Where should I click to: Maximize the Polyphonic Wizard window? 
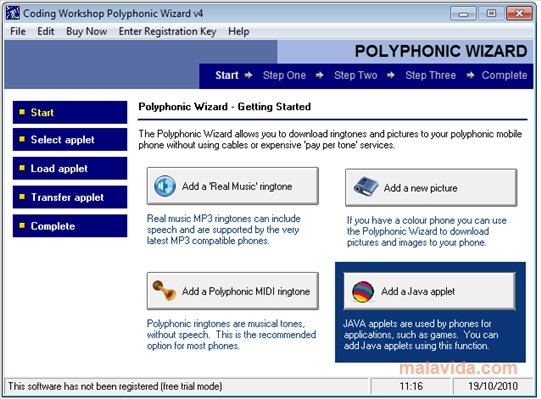tap(491, 13)
